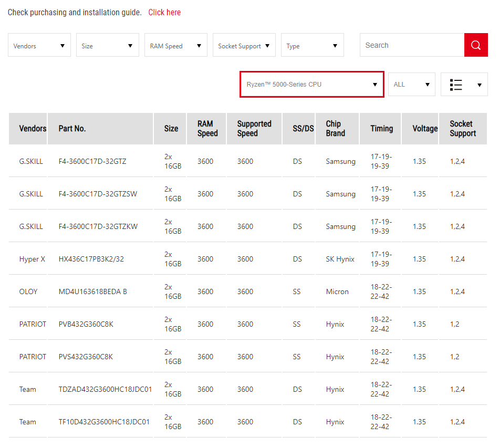
Task: Click the Supported Speed column header
Action: tap(254, 129)
